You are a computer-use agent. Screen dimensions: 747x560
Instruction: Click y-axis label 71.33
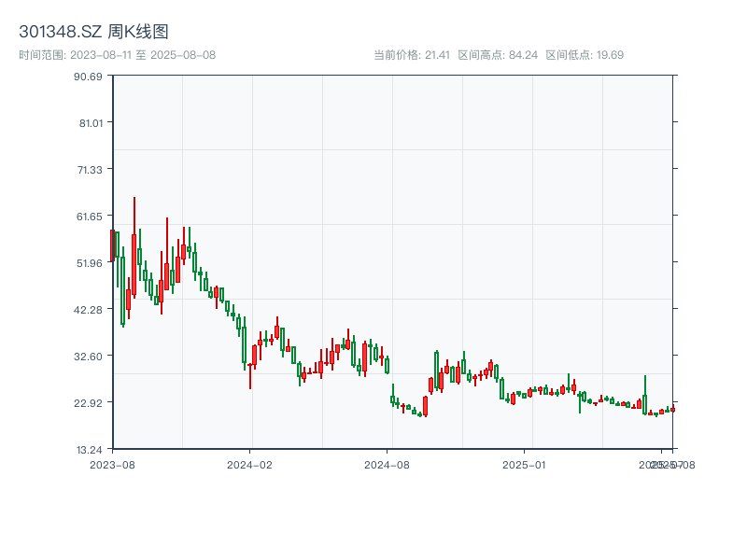coord(90,170)
